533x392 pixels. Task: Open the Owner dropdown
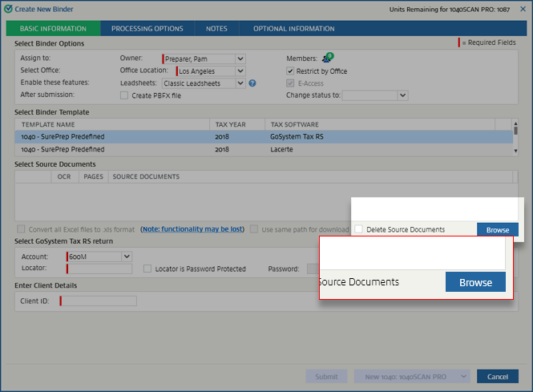[x=240, y=59]
